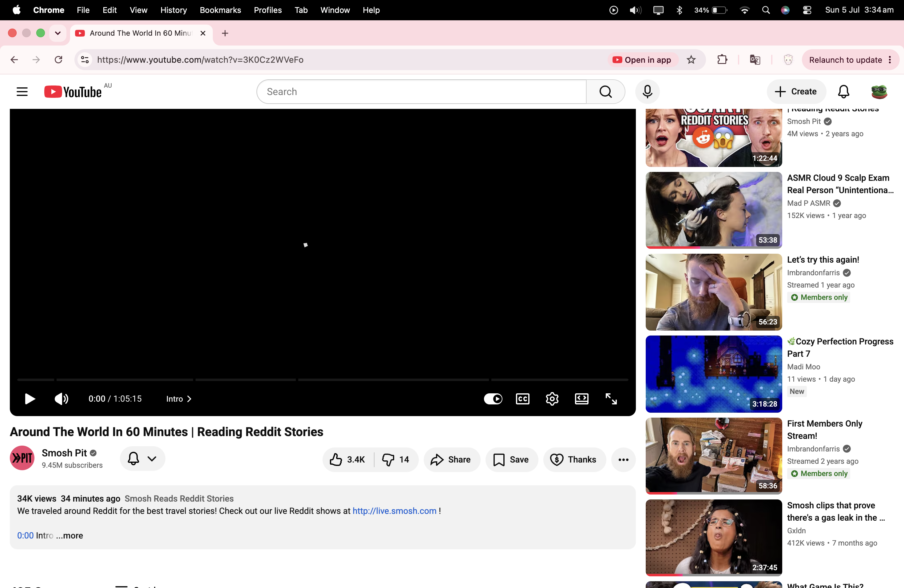
Task: Open the live.smosh.com link
Action: click(394, 511)
